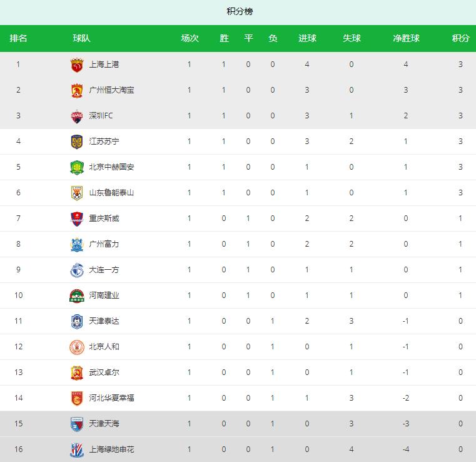The height and width of the screenshot is (462, 476).
Task: Click the 上海绿地申花 team crest
Action: pos(76,449)
